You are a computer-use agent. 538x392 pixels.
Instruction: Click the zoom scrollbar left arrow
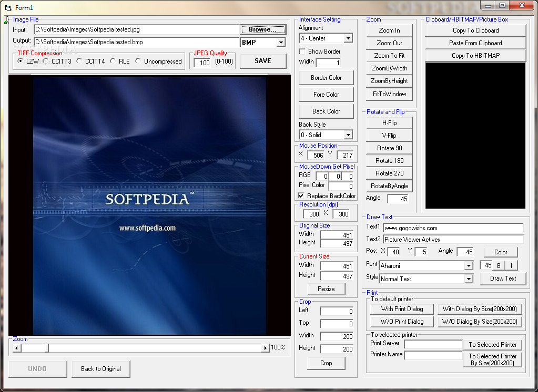coord(16,348)
